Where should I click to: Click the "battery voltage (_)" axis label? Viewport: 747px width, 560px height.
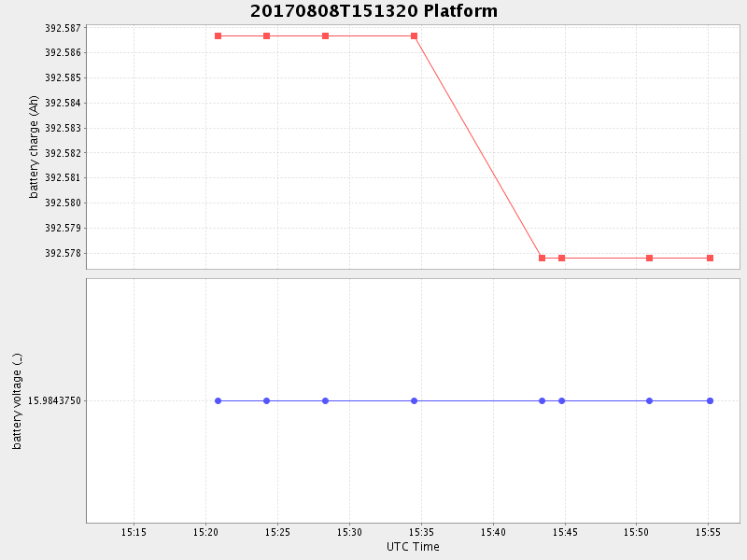17,401
